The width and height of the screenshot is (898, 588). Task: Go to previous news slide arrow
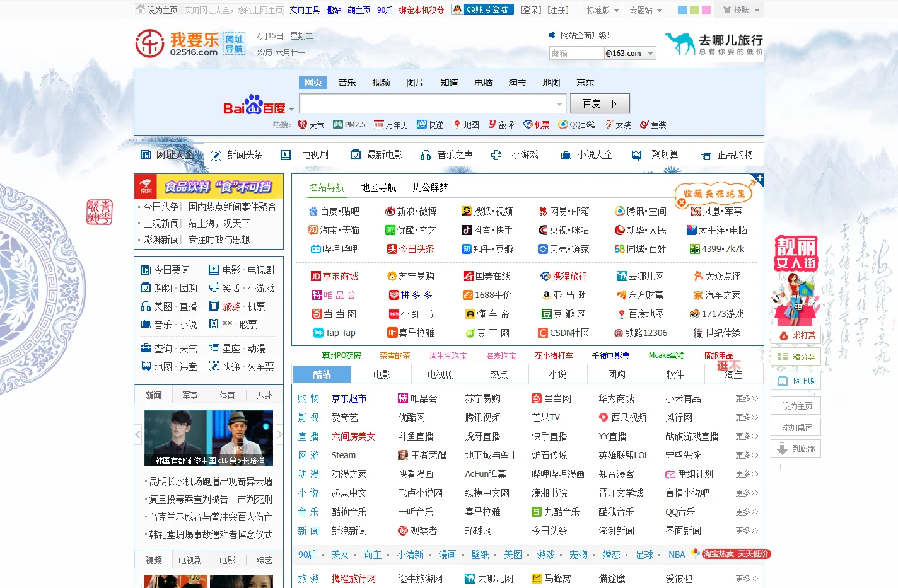(x=138, y=434)
